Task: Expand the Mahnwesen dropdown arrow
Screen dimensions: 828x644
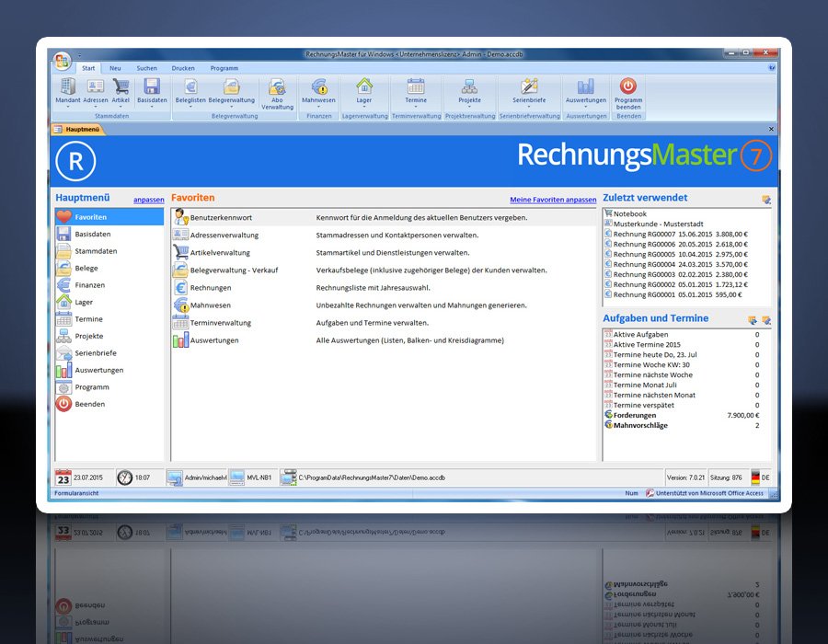Action: [x=319, y=107]
